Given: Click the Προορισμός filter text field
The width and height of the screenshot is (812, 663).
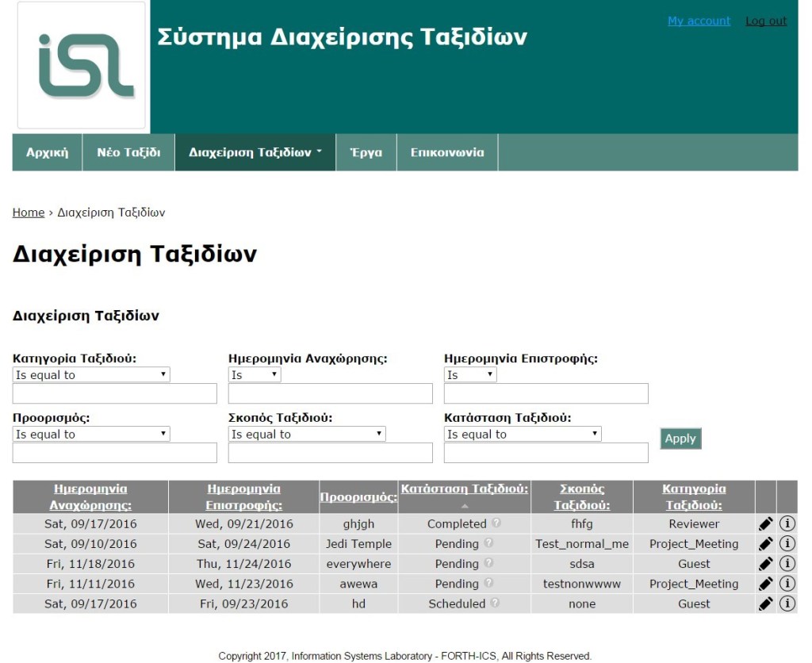Looking at the screenshot, I should click(114, 453).
